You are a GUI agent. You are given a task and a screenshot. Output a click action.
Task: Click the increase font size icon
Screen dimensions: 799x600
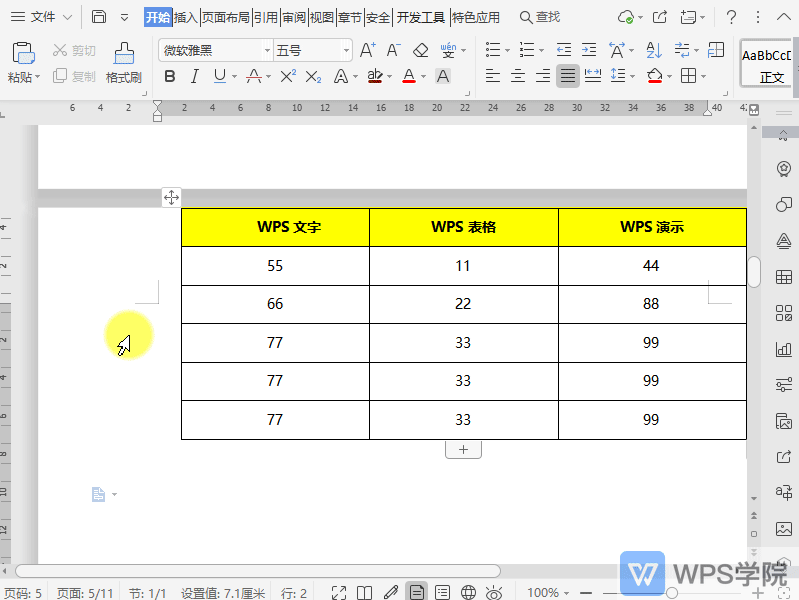coord(367,50)
